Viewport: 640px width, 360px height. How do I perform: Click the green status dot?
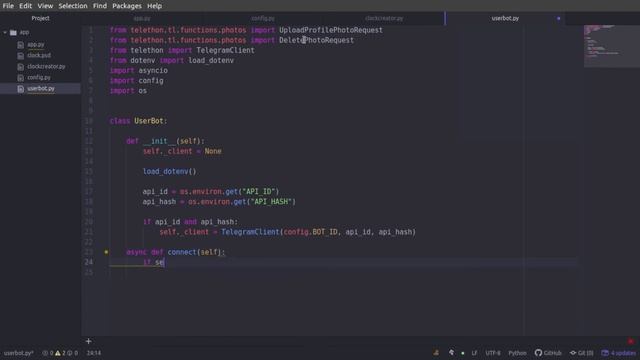(463, 353)
